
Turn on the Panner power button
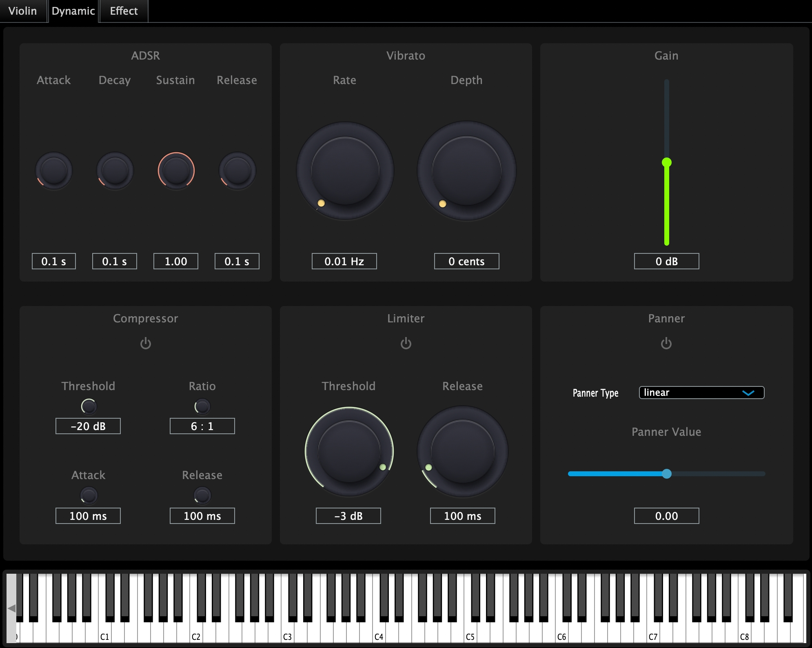click(666, 343)
